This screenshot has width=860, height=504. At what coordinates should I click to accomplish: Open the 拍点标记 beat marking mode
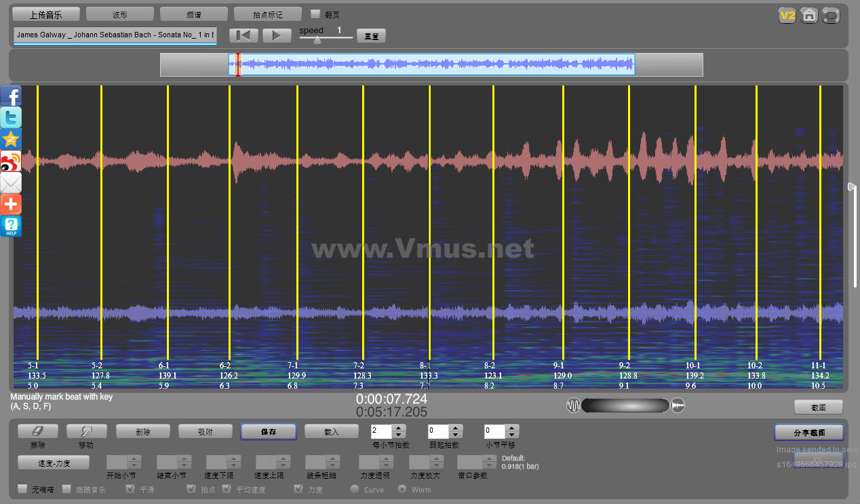(x=268, y=14)
